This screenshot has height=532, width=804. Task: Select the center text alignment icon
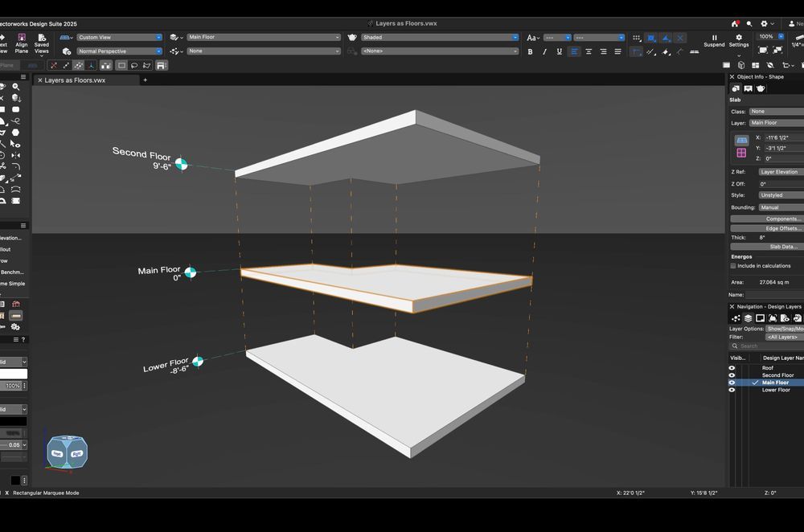(x=589, y=51)
